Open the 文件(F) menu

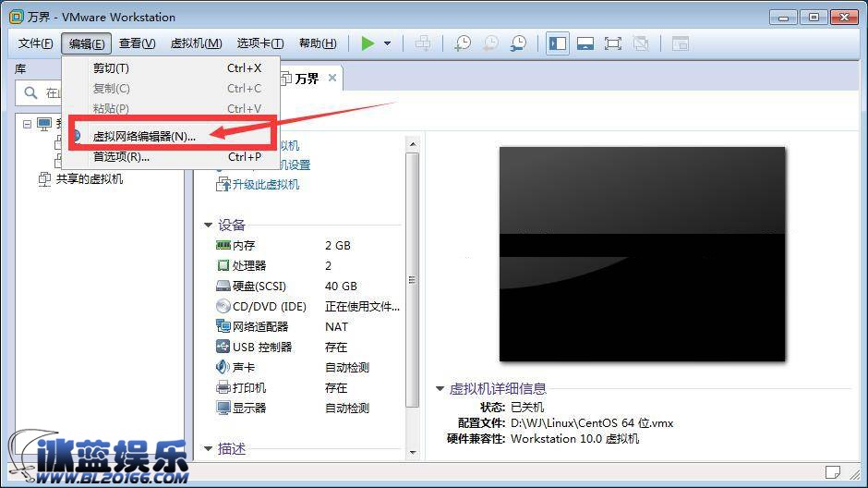click(35, 43)
